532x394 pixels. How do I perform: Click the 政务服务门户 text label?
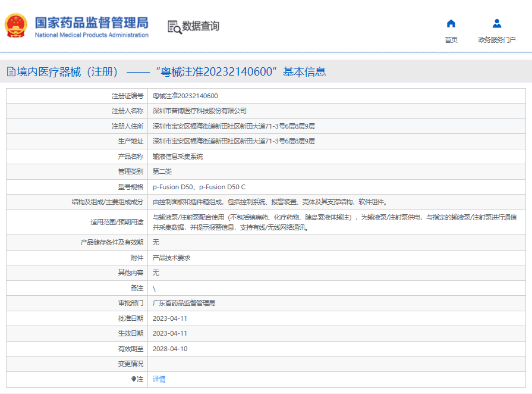497,40
